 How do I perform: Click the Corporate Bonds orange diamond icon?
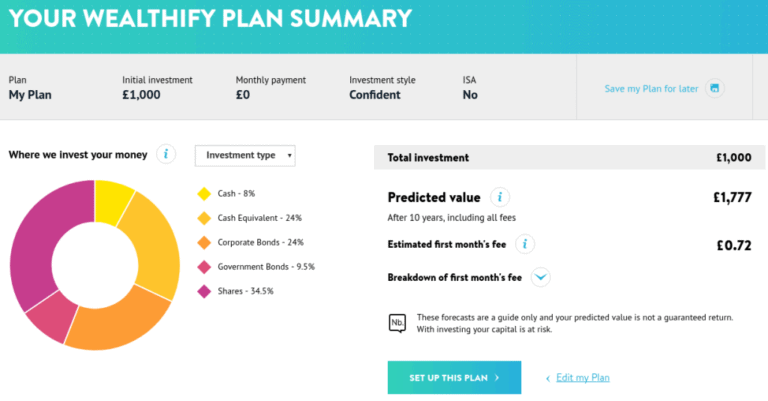204,242
